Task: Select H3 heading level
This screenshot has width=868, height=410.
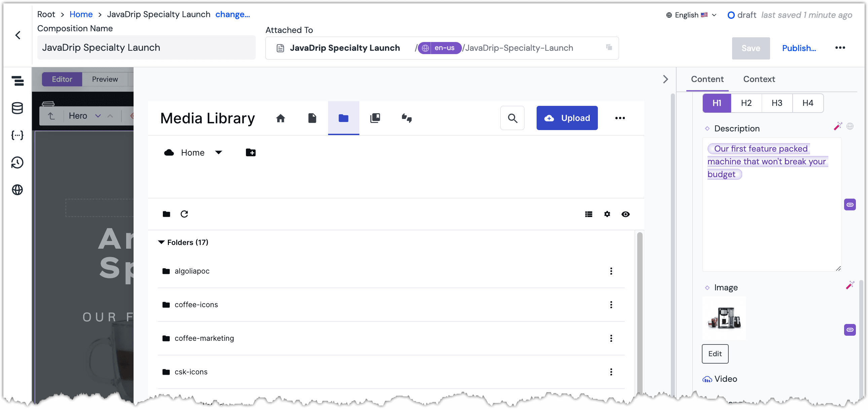Action: tap(777, 103)
